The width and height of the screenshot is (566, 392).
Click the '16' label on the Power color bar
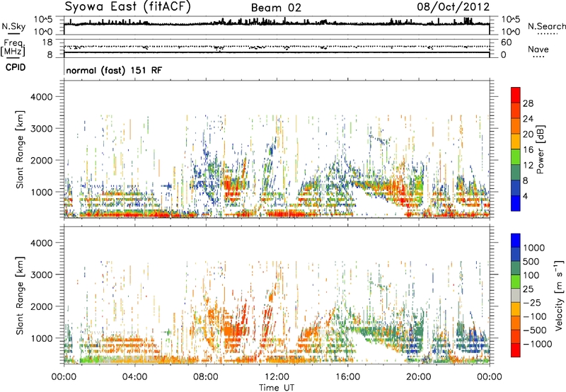pos(528,150)
